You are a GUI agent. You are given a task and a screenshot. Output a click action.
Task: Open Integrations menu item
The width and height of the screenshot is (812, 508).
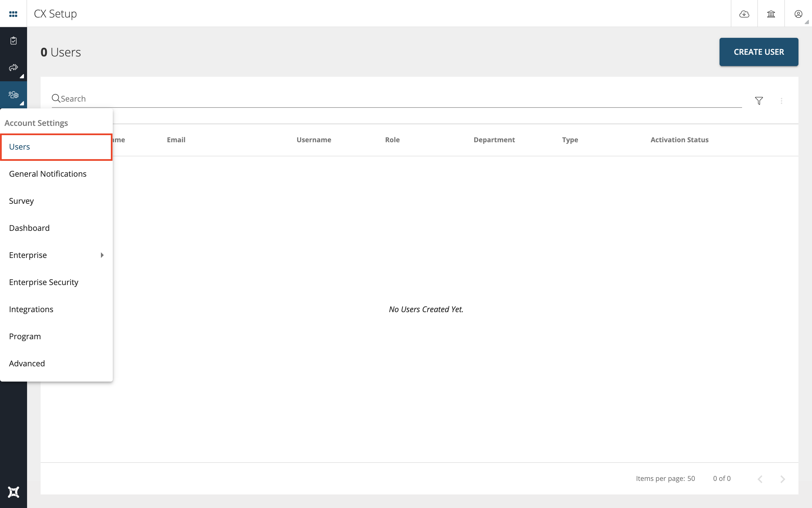click(x=56, y=309)
